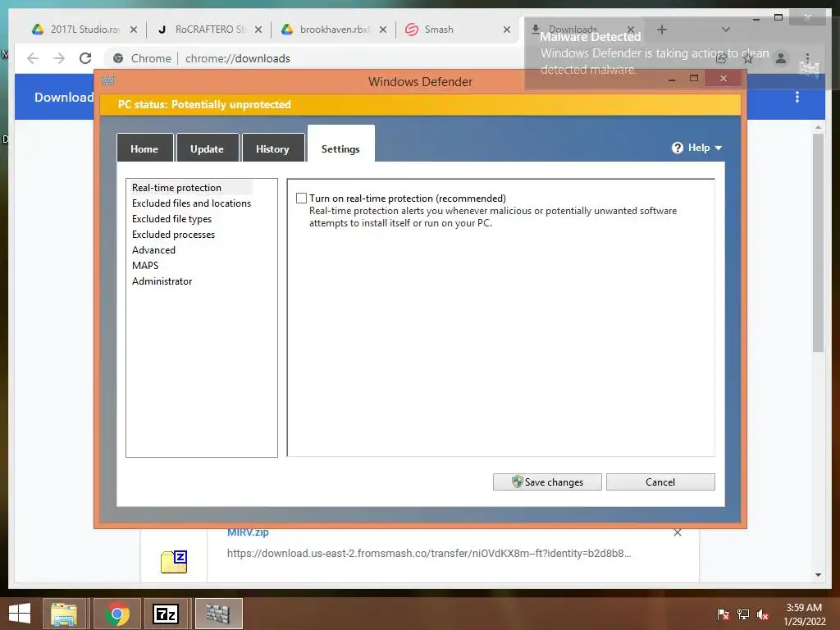Click the Chrome site info icon
Viewport: 840px width, 630px height.
[x=118, y=58]
